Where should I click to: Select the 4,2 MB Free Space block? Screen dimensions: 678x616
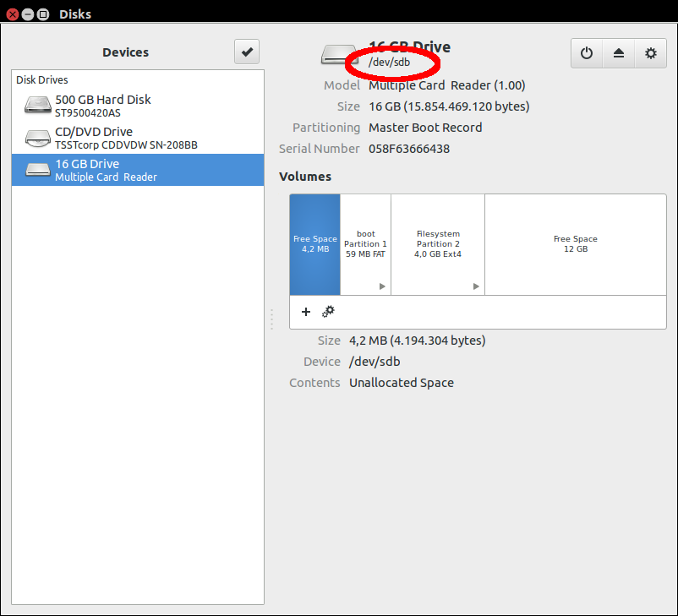314,244
